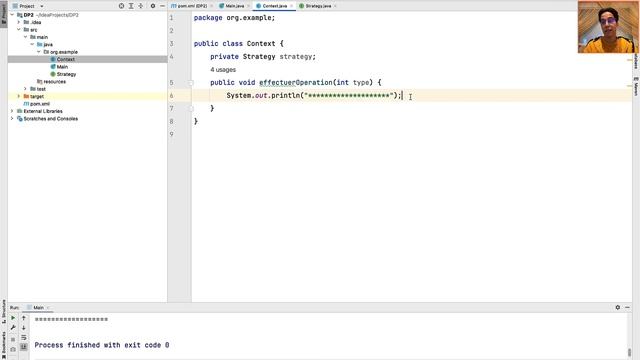Close the Main run tab

click(x=48, y=308)
